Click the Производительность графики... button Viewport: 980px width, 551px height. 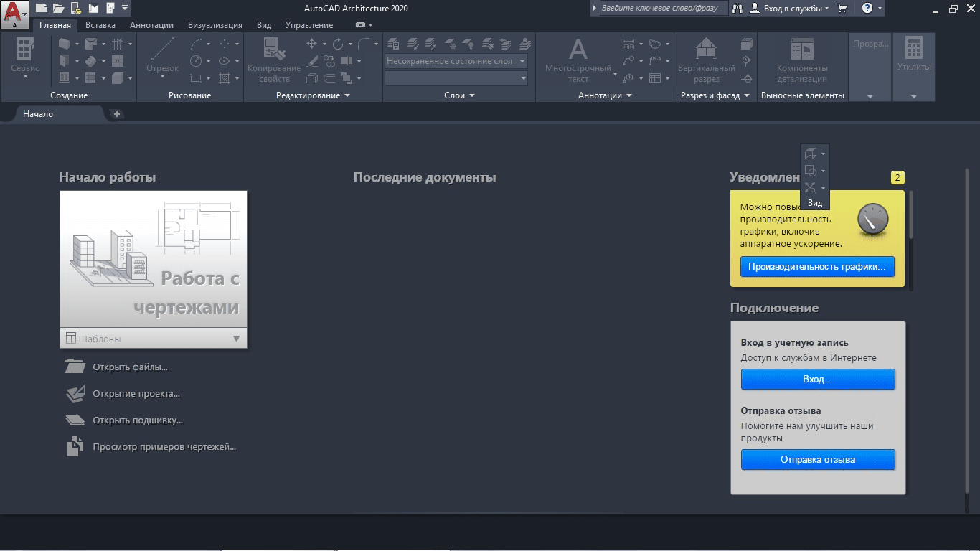click(x=818, y=266)
